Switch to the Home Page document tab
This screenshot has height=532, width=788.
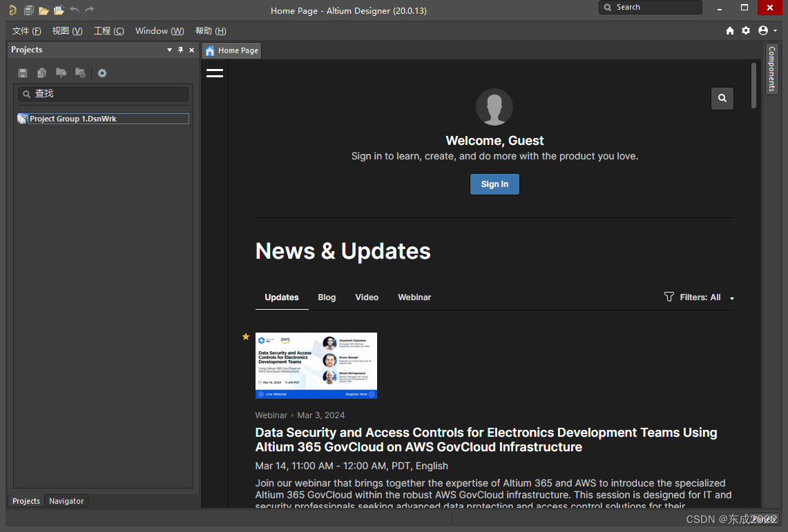(x=231, y=50)
